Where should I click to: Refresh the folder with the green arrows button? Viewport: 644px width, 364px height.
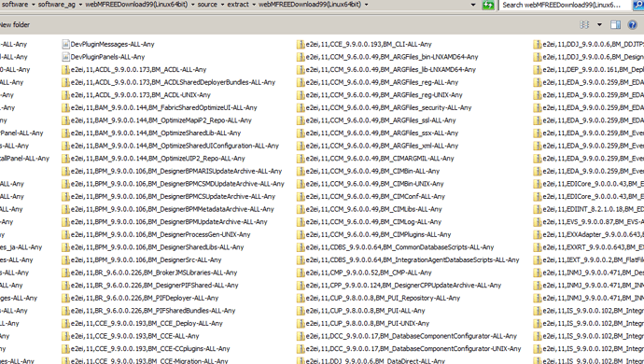487,5
